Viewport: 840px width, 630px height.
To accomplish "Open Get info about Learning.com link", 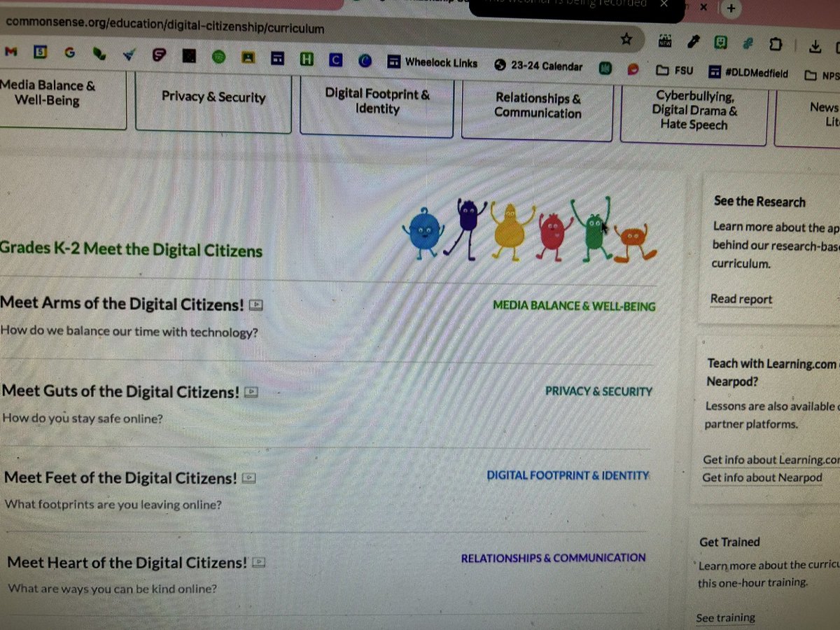I will [x=771, y=460].
